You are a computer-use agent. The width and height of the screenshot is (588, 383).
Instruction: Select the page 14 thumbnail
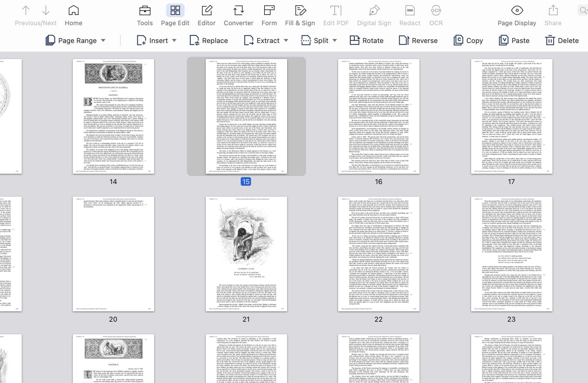click(x=113, y=116)
